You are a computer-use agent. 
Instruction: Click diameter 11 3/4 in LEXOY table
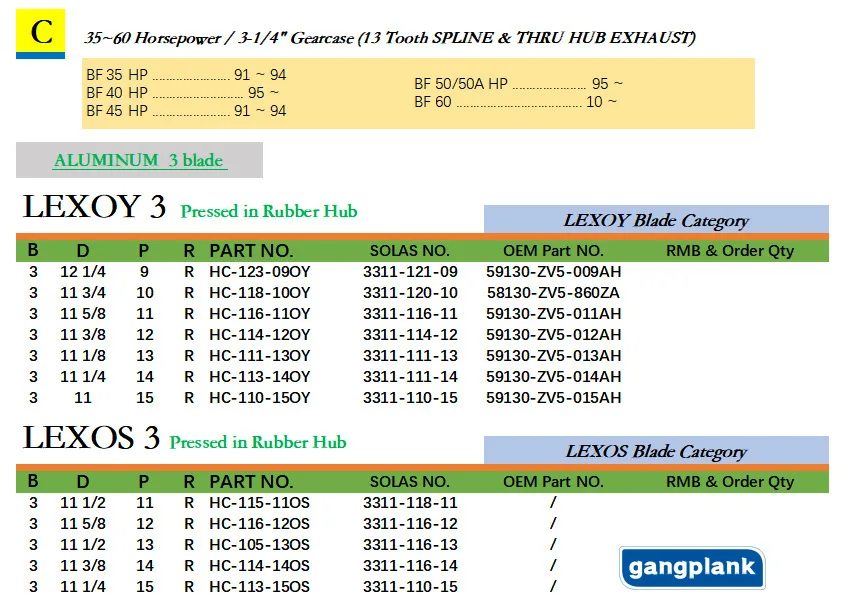pos(83,293)
